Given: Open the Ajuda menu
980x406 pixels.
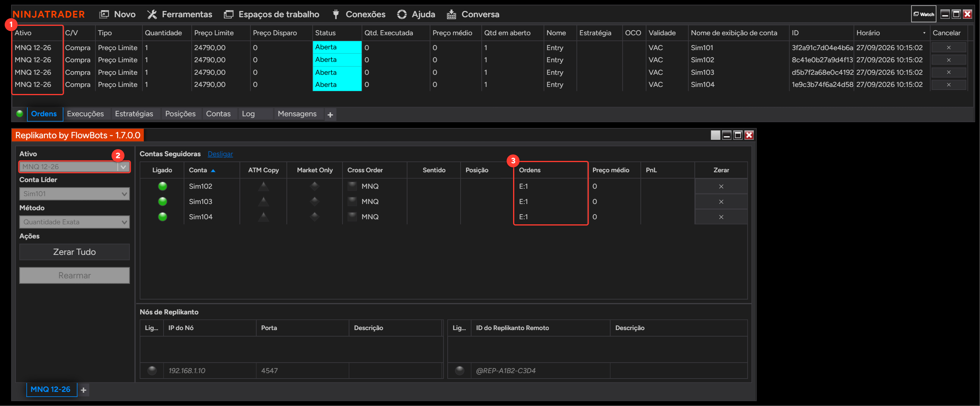Looking at the screenshot, I should [x=416, y=14].
